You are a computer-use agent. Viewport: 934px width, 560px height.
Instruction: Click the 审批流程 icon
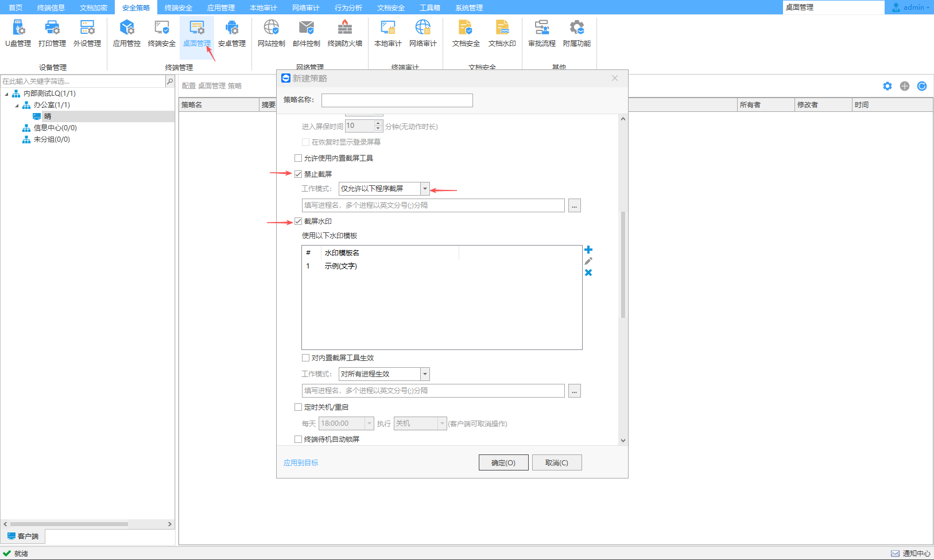point(541,33)
